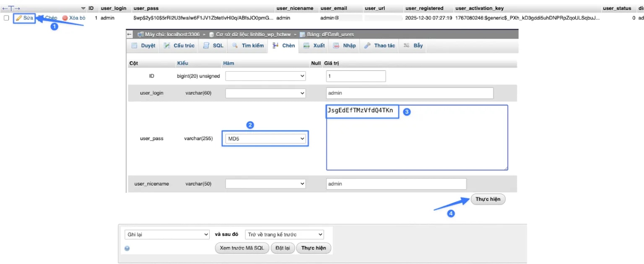The width and height of the screenshot is (644, 264).
Task: Open the MD5 function dropdown for user_pass
Action: [265, 139]
